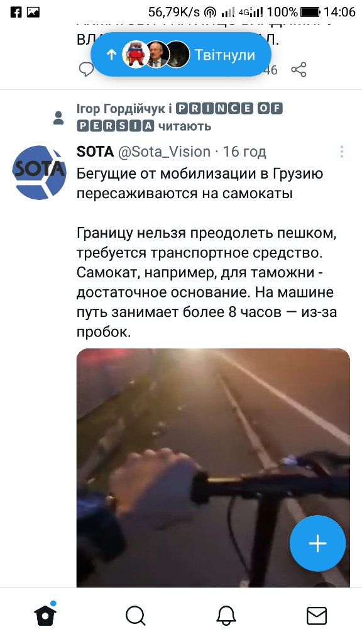This screenshot has height=644, width=362.
Task: Play the scooter video thumbnail
Action: [x=213, y=468]
